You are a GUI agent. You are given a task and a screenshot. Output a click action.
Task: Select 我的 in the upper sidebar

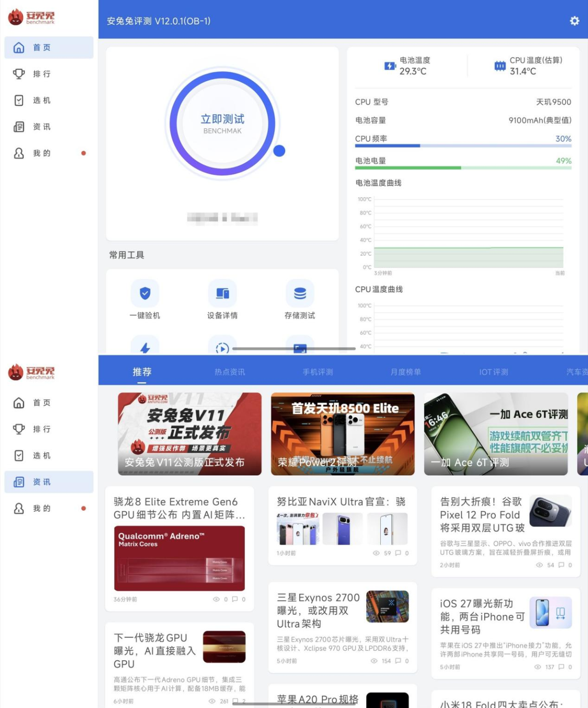click(49, 153)
